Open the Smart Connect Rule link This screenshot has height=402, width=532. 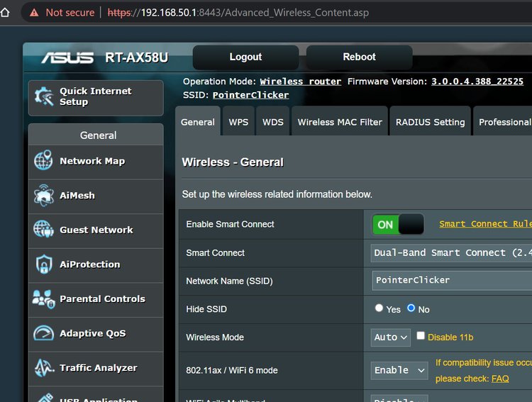485,224
